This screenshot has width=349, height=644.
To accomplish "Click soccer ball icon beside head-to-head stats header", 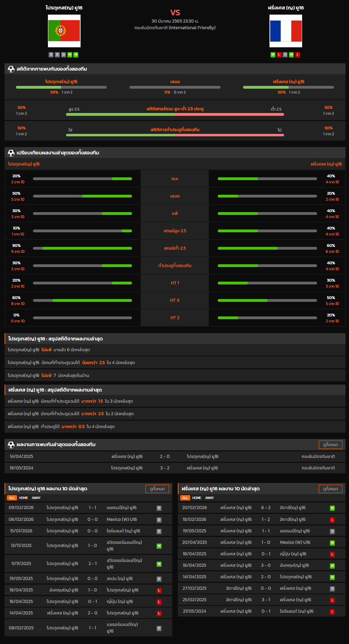I will point(11,69).
